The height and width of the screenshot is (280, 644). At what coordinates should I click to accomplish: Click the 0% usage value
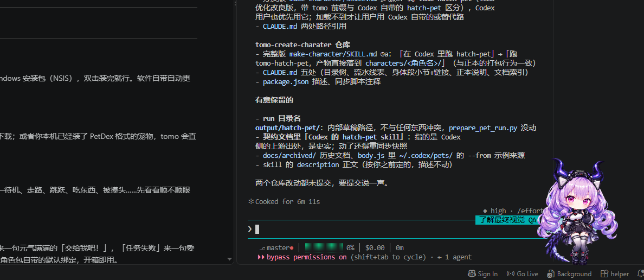[x=350, y=248]
